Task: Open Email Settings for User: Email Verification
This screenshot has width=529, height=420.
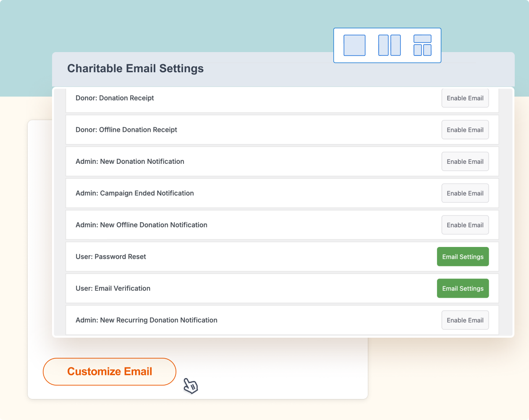Action: pyautogui.click(x=463, y=288)
